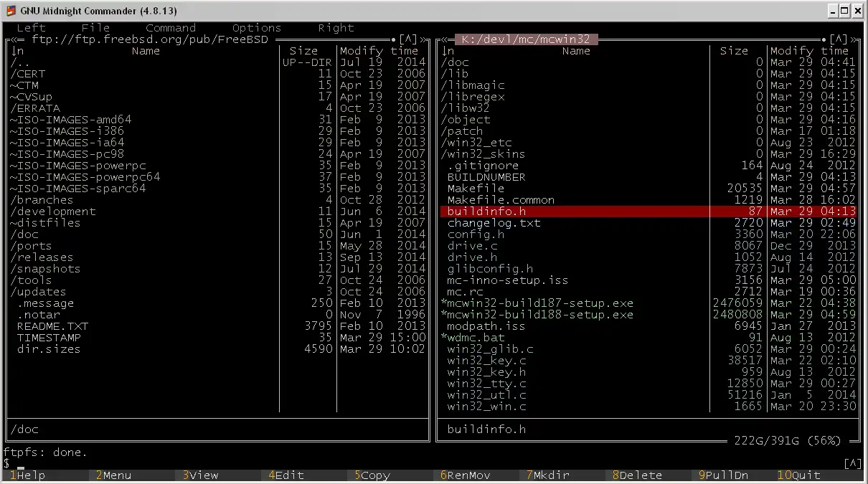Click the left panel [^] history dropdown
Image resolution: width=868 pixels, height=484 pixels.
407,39
